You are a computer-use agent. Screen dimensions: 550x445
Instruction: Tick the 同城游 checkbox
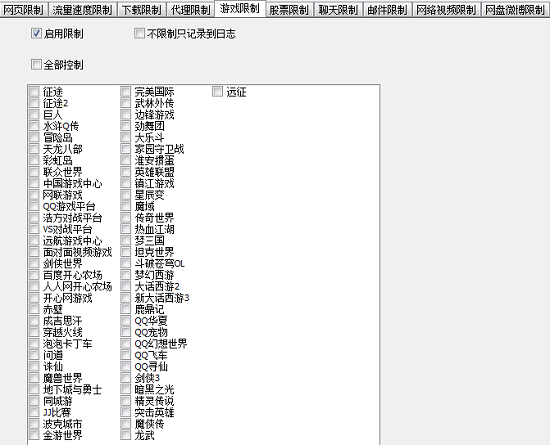(x=34, y=401)
